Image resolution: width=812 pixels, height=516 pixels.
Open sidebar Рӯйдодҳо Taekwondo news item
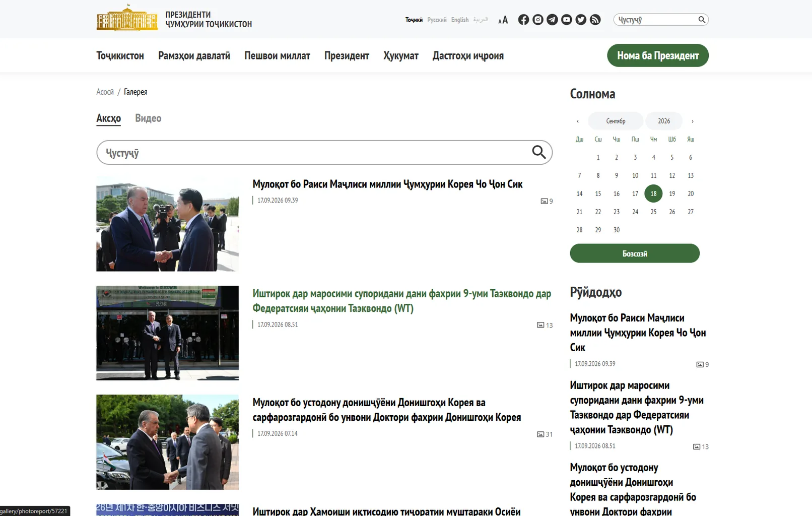pos(637,408)
